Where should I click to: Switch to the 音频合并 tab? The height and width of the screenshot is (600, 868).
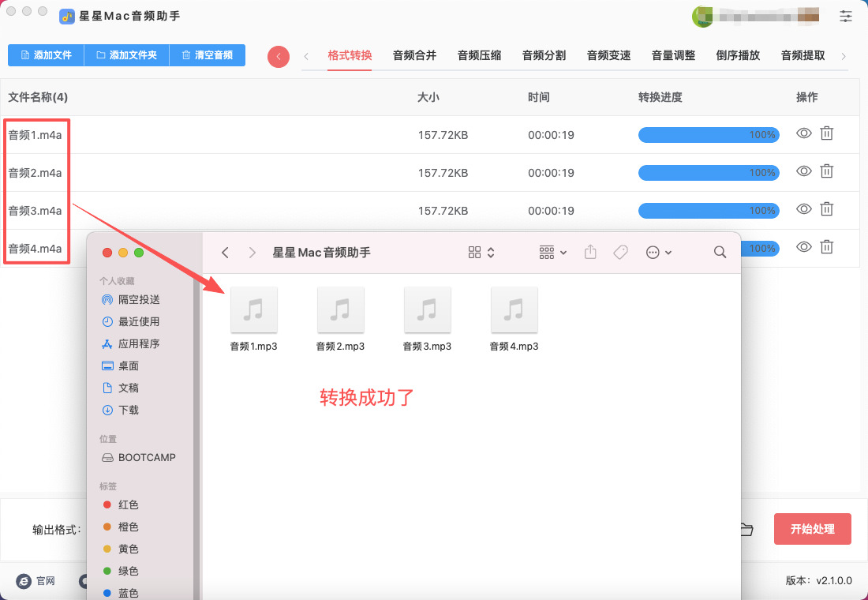click(x=414, y=55)
